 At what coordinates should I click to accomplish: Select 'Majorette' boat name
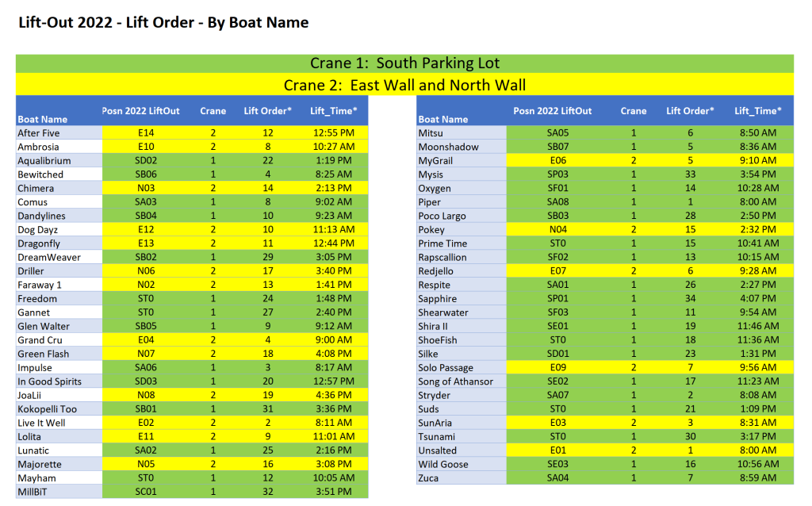pos(40,465)
